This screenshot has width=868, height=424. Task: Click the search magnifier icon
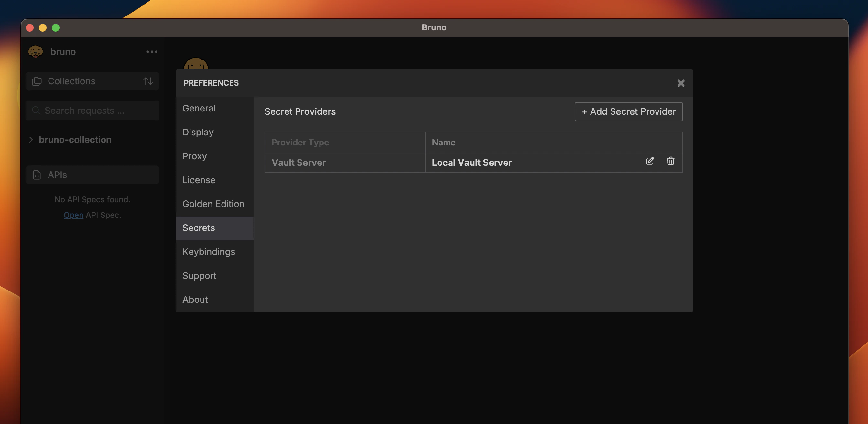tap(36, 110)
